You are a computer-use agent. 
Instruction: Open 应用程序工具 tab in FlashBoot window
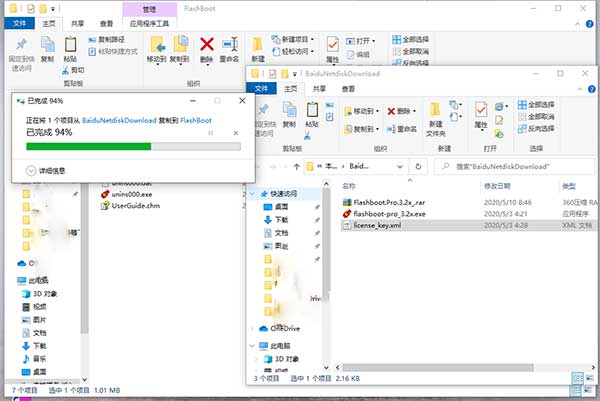coord(149,23)
